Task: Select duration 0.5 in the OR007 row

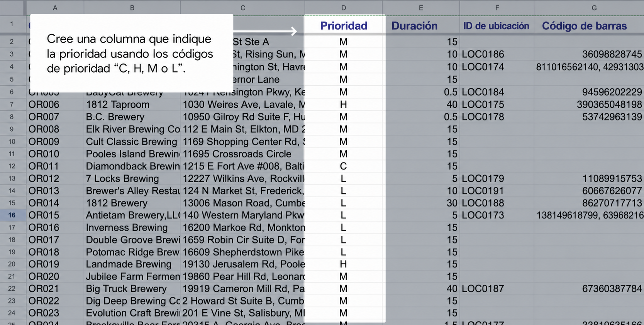Action: (x=421, y=117)
